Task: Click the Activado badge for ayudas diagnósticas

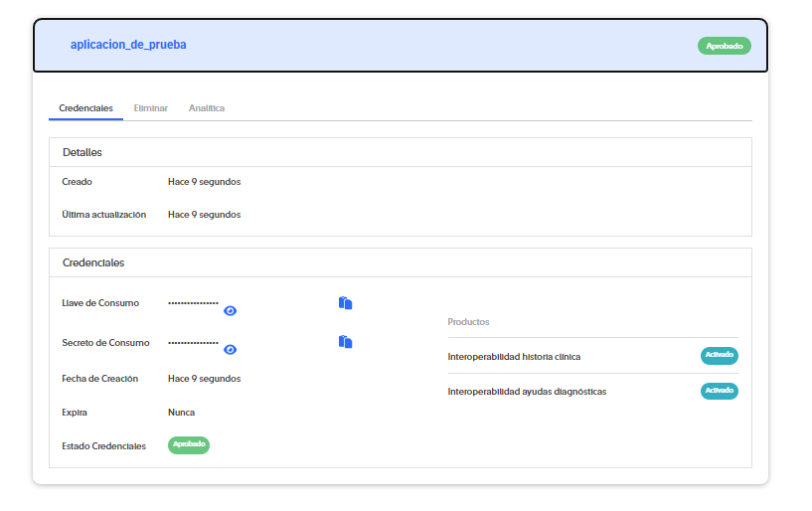Action: (x=720, y=391)
